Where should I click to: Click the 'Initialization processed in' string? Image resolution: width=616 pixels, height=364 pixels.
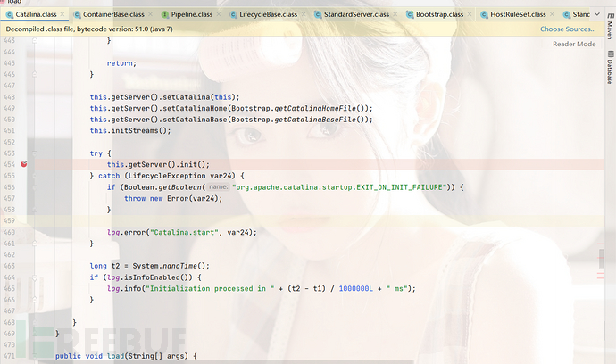[x=210, y=288]
